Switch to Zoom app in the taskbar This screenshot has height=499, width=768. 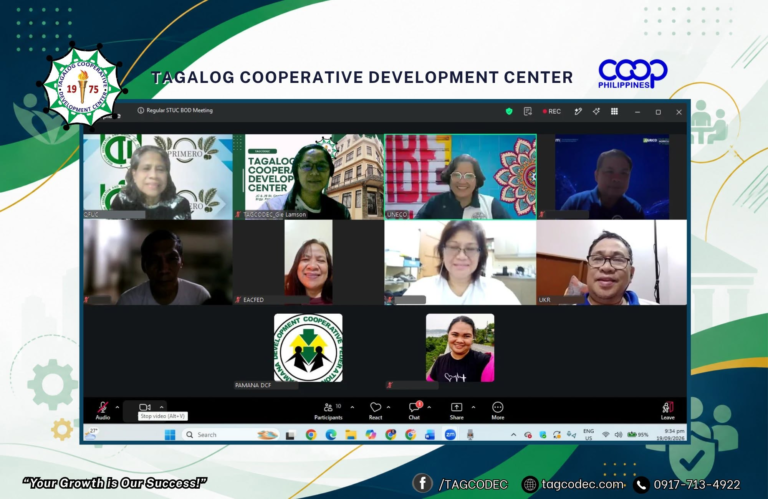450,434
